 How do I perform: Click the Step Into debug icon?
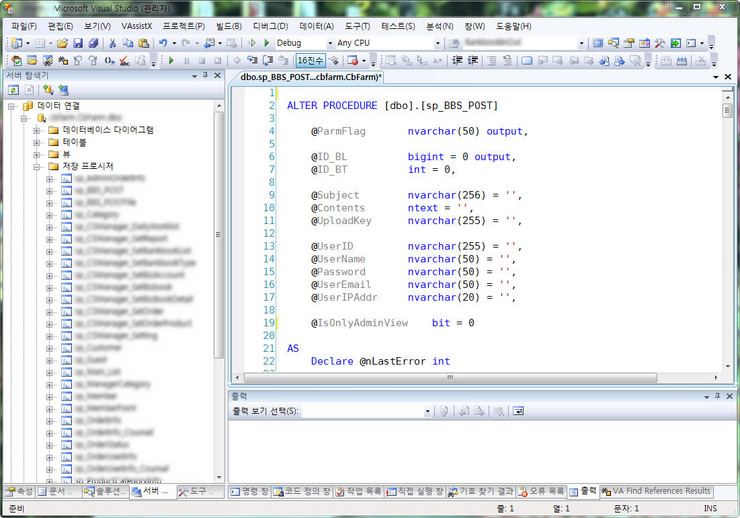tap(252, 60)
